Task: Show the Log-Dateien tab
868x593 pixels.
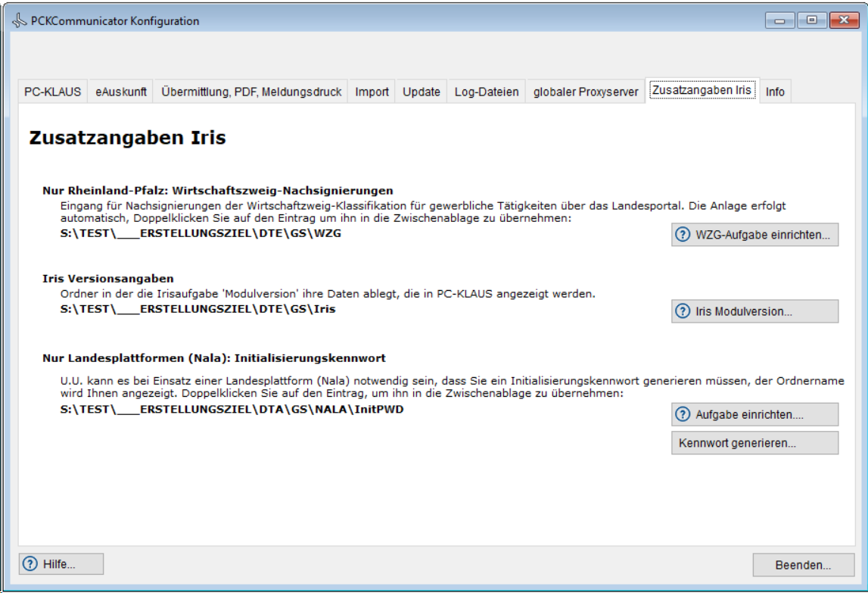Action: click(487, 92)
